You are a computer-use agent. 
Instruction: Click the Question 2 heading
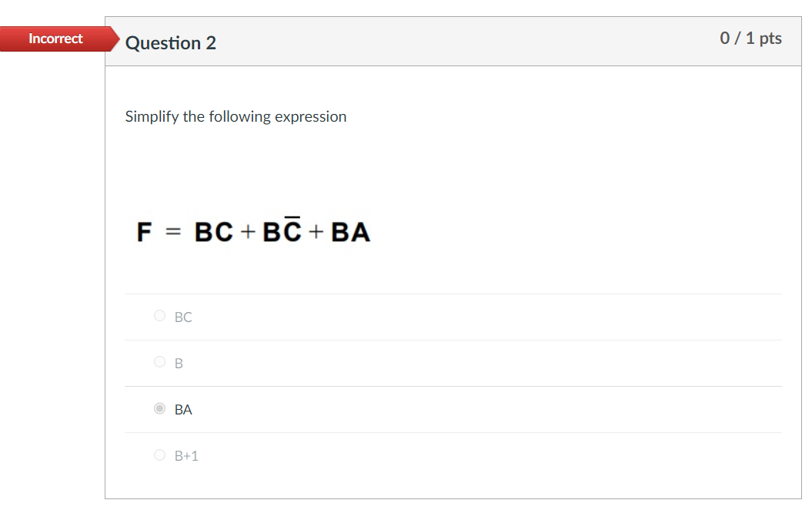click(171, 43)
